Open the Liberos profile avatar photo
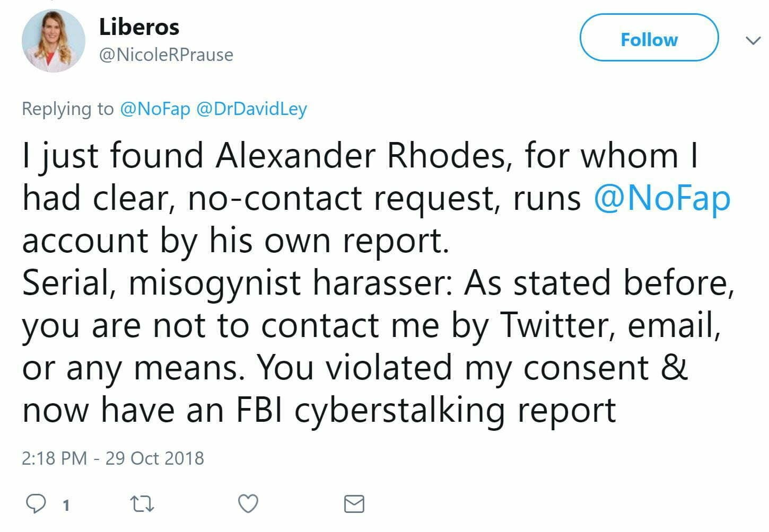Viewport: 769px width, 532px height. (53, 41)
